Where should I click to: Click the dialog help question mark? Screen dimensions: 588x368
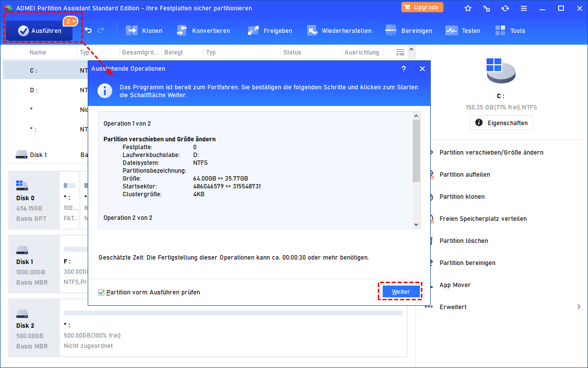pos(404,69)
